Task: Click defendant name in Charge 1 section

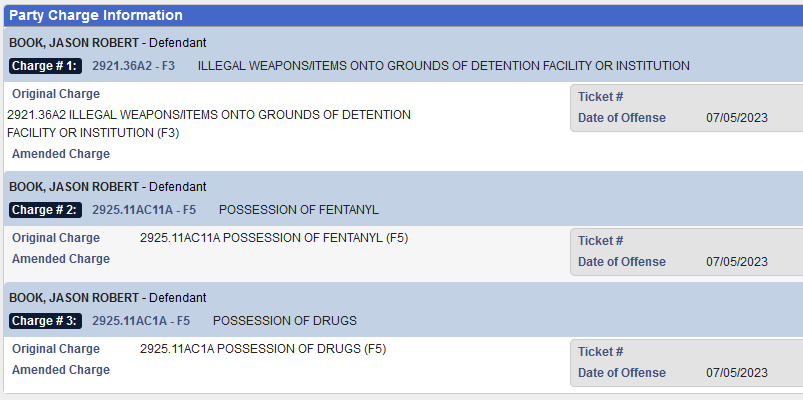Action: coord(74,44)
